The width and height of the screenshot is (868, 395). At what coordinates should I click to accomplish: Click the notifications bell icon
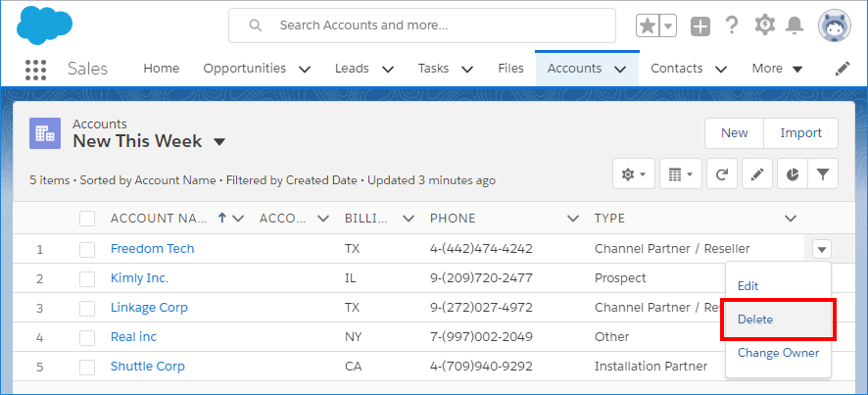tap(796, 25)
